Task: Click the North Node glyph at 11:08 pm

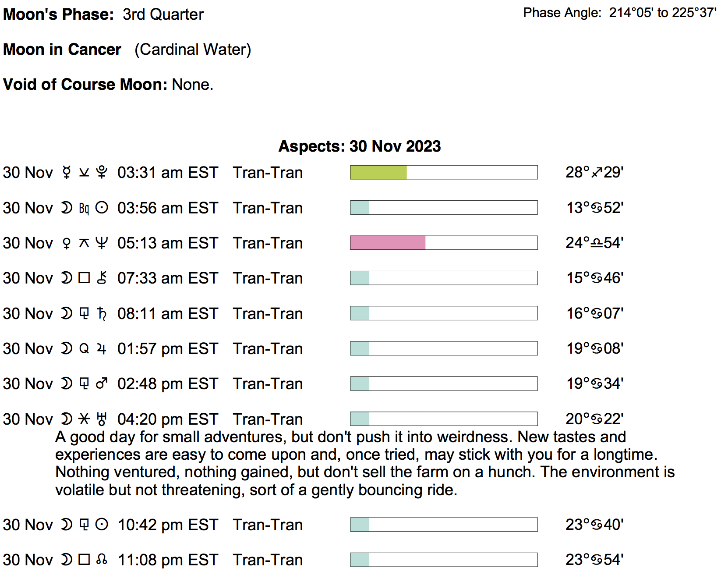Action: (x=102, y=560)
